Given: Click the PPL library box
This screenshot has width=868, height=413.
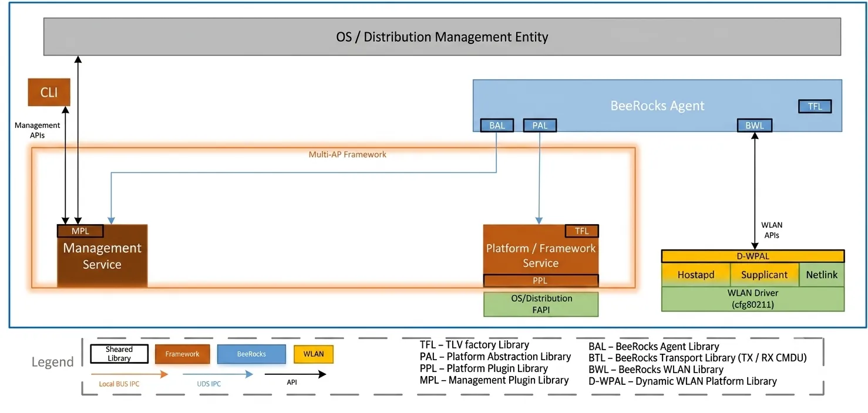Looking at the screenshot, I should pyautogui.click(x=541, y=280).
